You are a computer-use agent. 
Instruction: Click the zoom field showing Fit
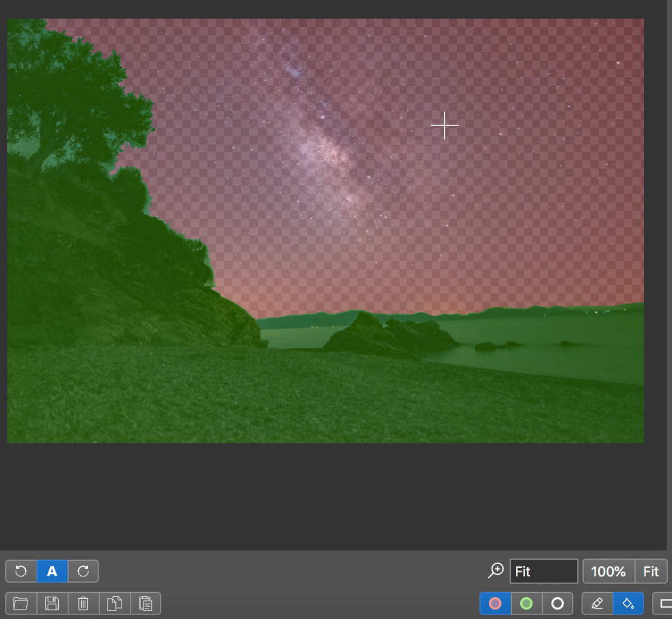(x=544, y=571)
